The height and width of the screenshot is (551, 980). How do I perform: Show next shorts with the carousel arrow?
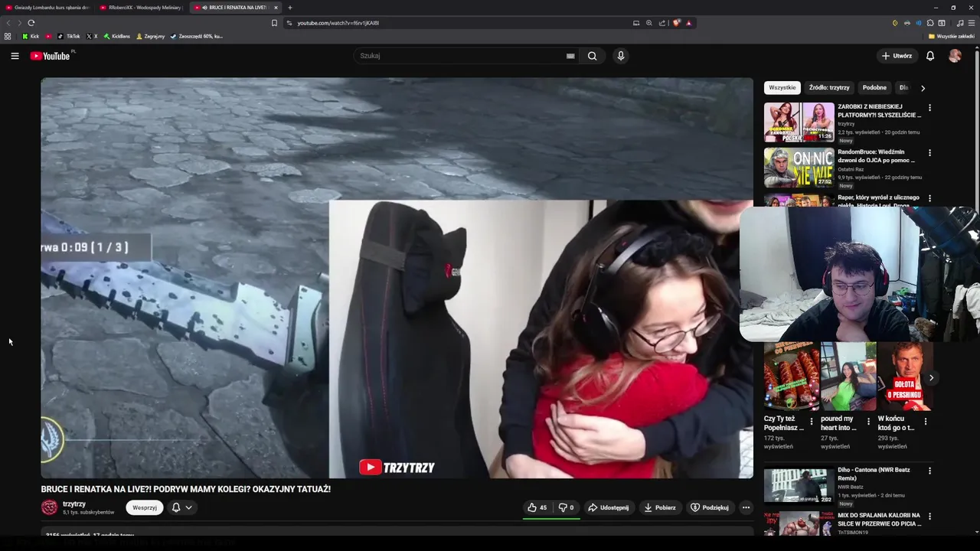click(x=931, y=377)
